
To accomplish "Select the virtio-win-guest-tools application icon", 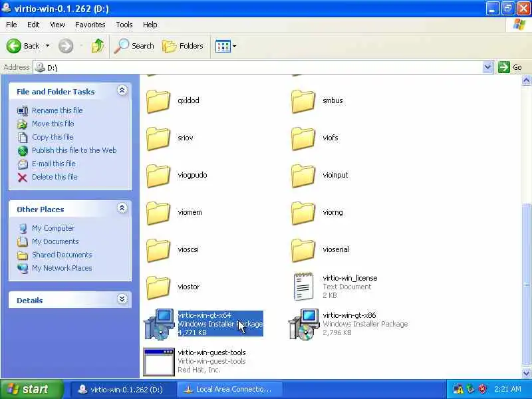I will click(158, 362).
